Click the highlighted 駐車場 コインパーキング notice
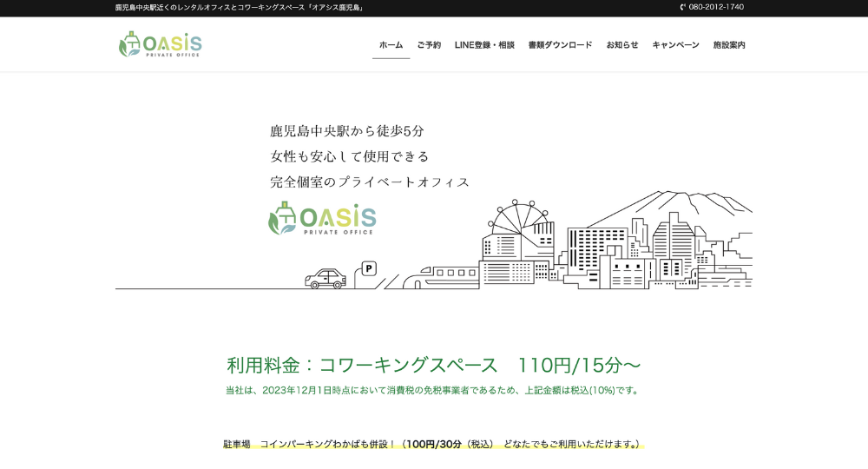 [x=433, y=444]
